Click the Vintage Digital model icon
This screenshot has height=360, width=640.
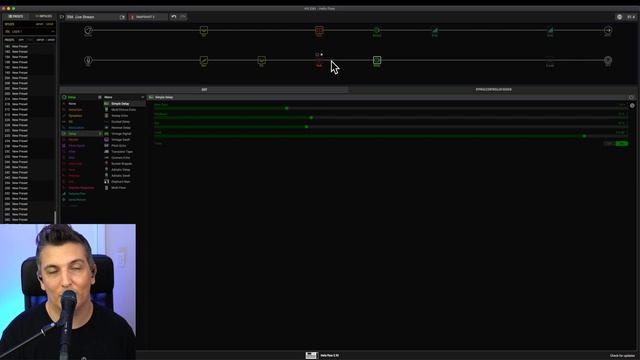pyautogui.click(x=107, y=133)
